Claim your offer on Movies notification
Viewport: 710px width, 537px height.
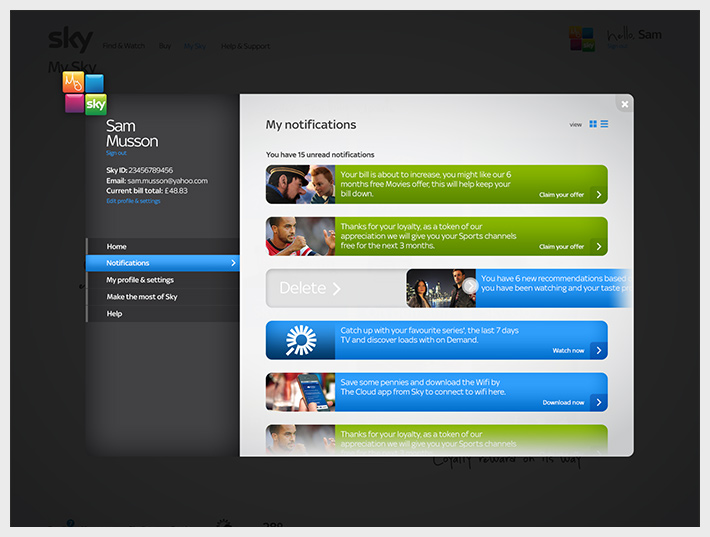[x=561, y=195]
